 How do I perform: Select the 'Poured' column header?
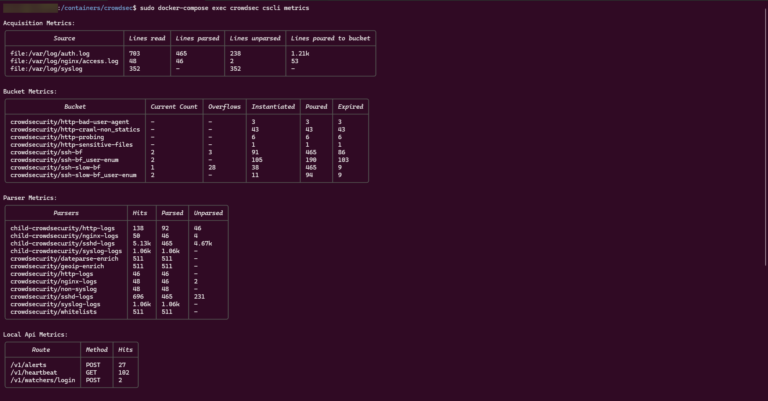[x=316, y=107]
